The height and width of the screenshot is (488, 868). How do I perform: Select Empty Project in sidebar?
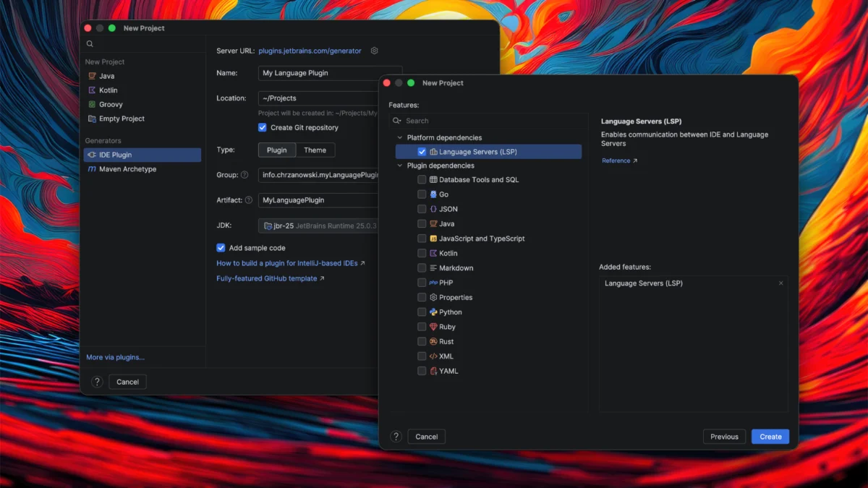point(142,119)
